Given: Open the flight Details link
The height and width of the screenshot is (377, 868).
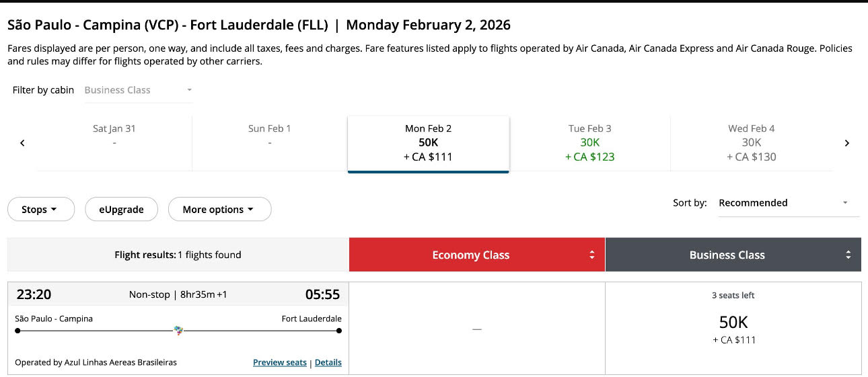Looking at the screenshot, I should click(x=328, y=362).
